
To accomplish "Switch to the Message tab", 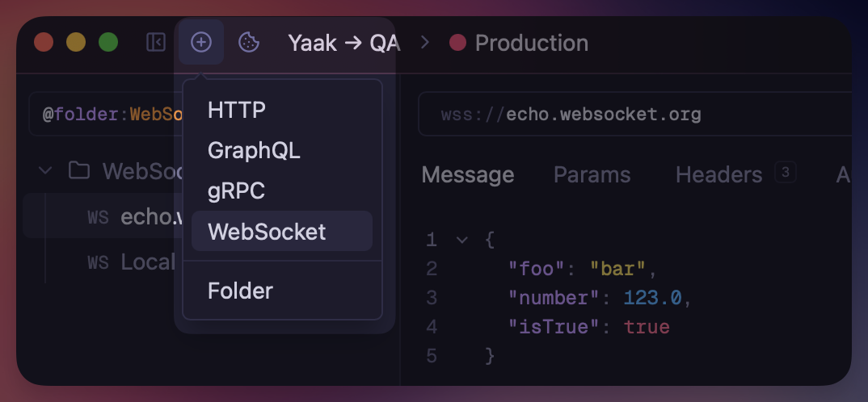I will click(x=467, y=174).
